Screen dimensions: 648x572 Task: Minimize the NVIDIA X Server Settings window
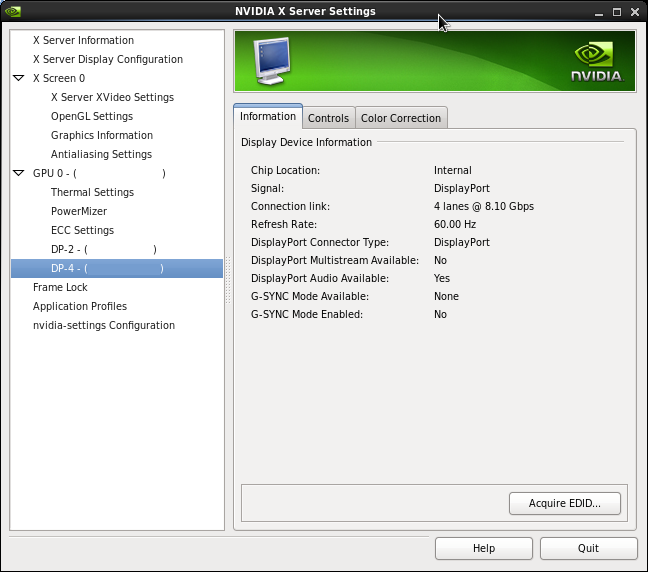coord(599,12)
